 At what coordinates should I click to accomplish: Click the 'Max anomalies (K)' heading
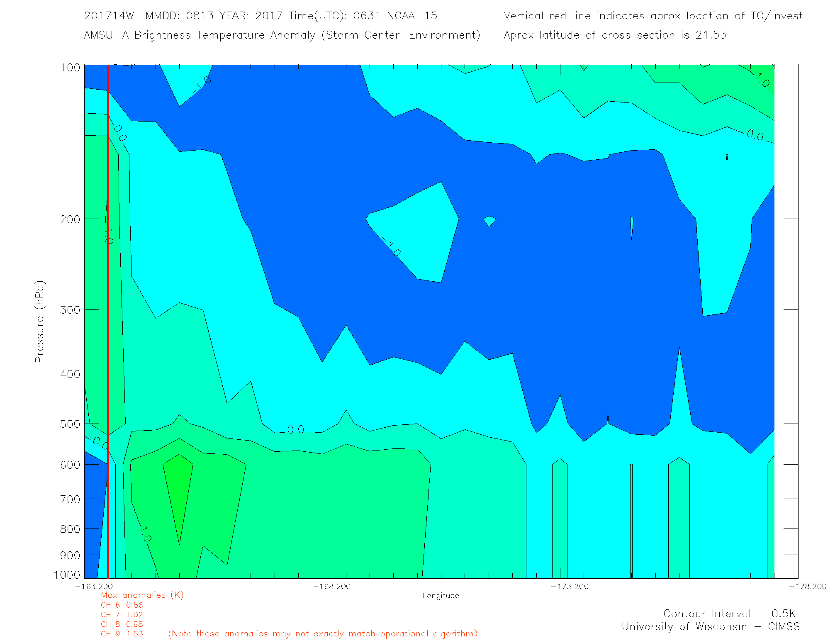coord(142,595)
